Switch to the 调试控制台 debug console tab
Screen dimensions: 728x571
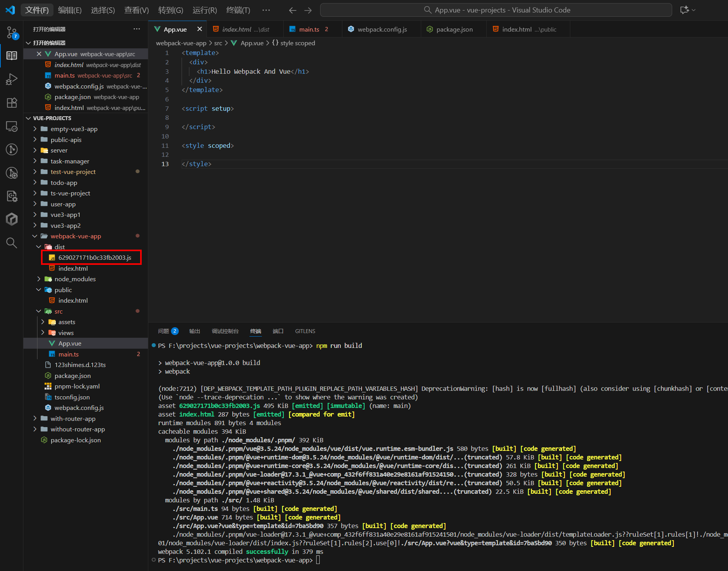(x=225, y=331)
